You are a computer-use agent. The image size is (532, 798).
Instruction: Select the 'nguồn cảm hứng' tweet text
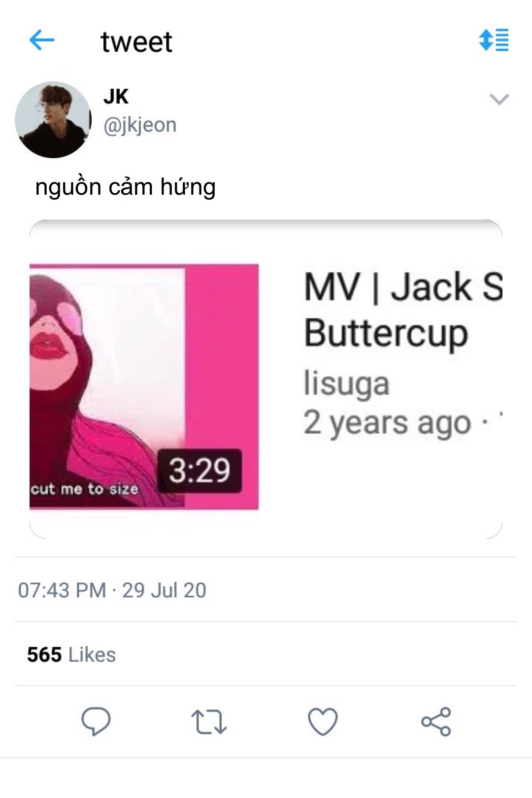pos(125,187)
